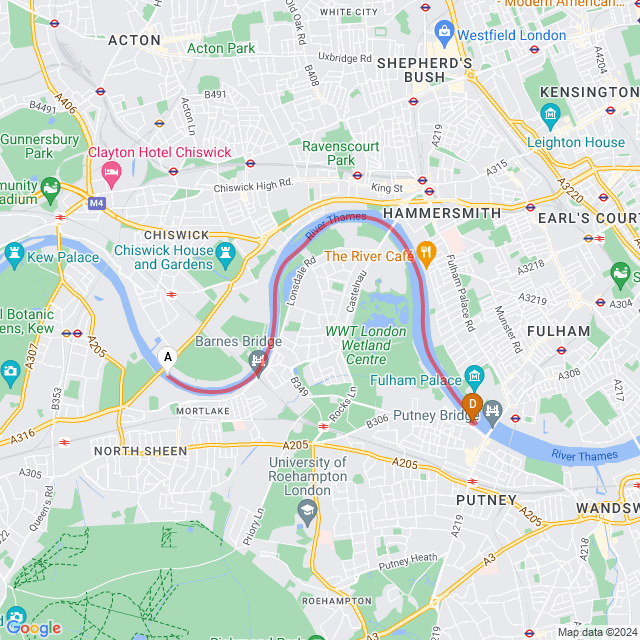The height and width of the screenshot is (640, 640).
Task: Click the University of Roehampton graduation cap icon
Action: point(307,512)
